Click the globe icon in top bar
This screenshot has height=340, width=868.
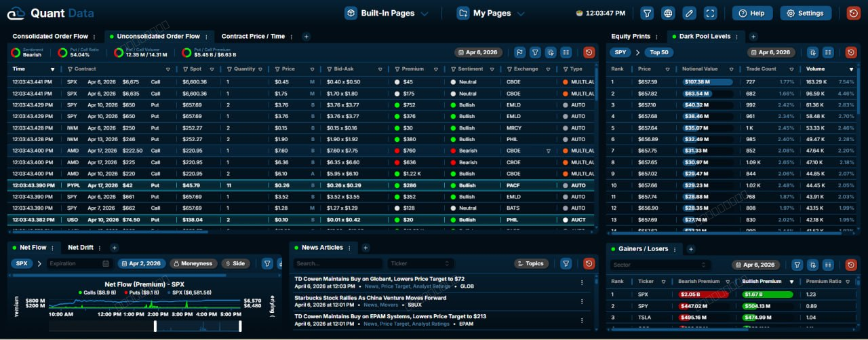(668, 13)
